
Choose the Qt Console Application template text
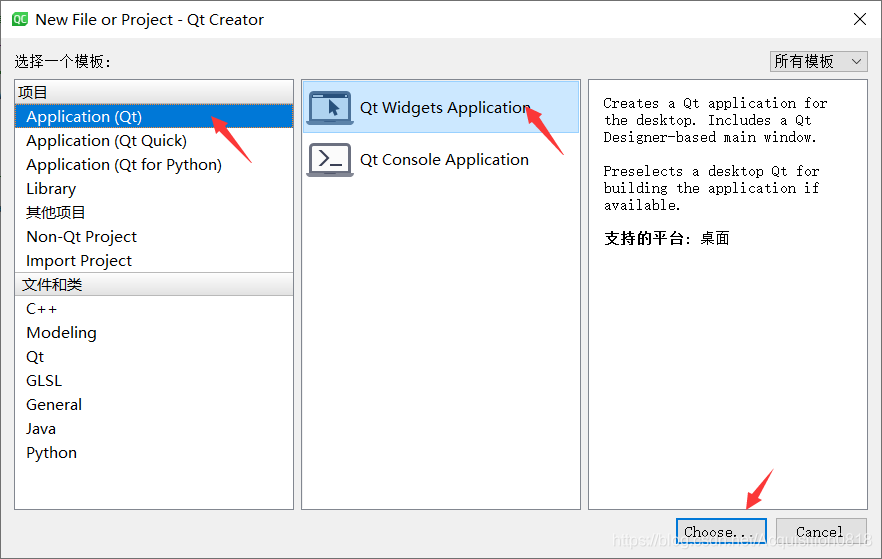point(444,160)
